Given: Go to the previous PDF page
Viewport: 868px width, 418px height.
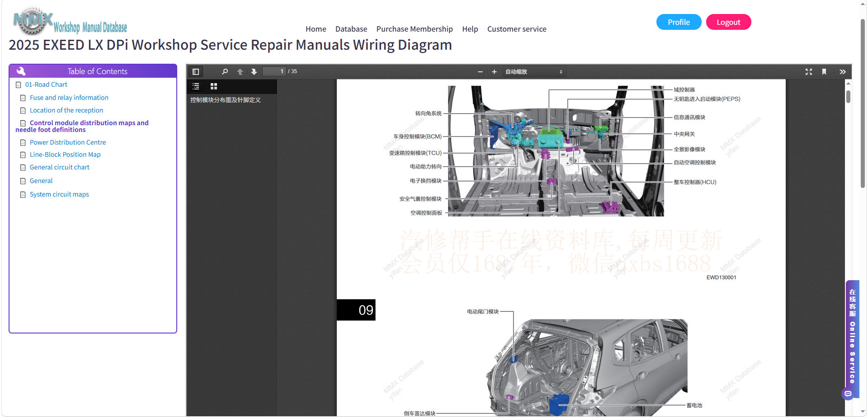Looking at the screenshot, I should (240, 71).
